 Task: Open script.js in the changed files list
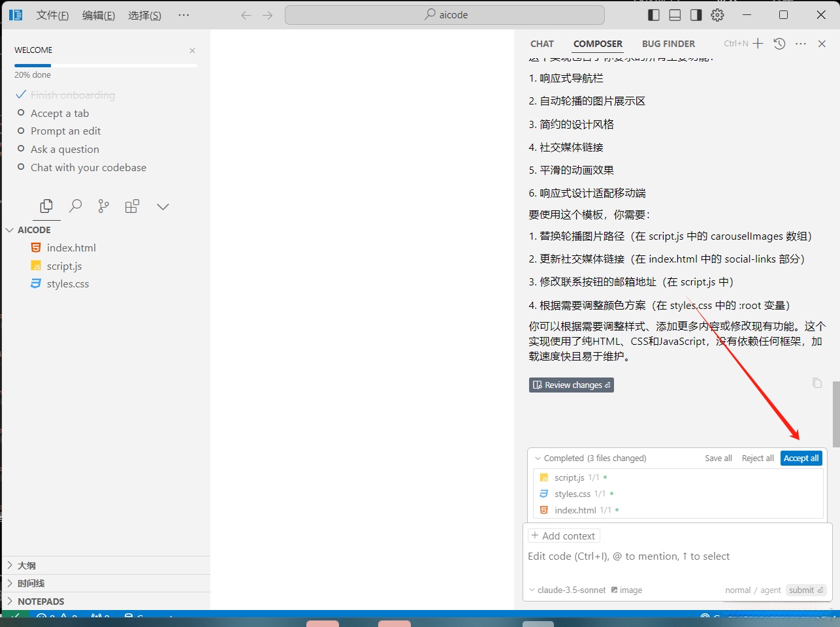[678, 477]
